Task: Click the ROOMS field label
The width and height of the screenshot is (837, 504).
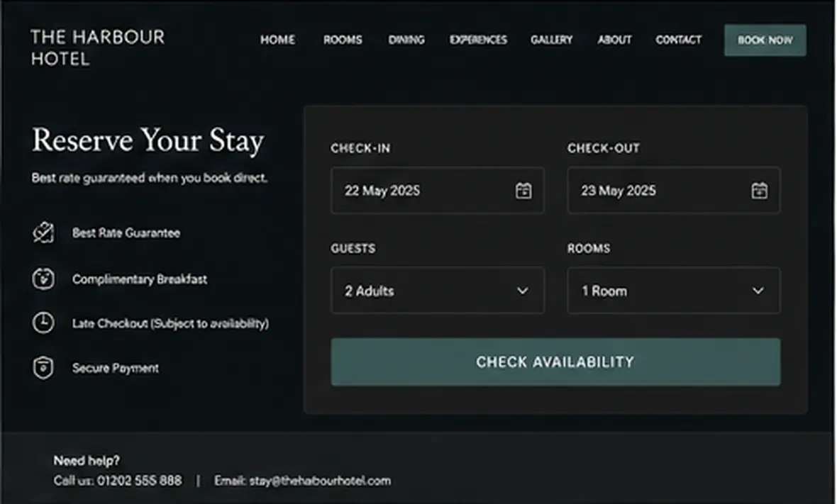Action: click(589, 249)
